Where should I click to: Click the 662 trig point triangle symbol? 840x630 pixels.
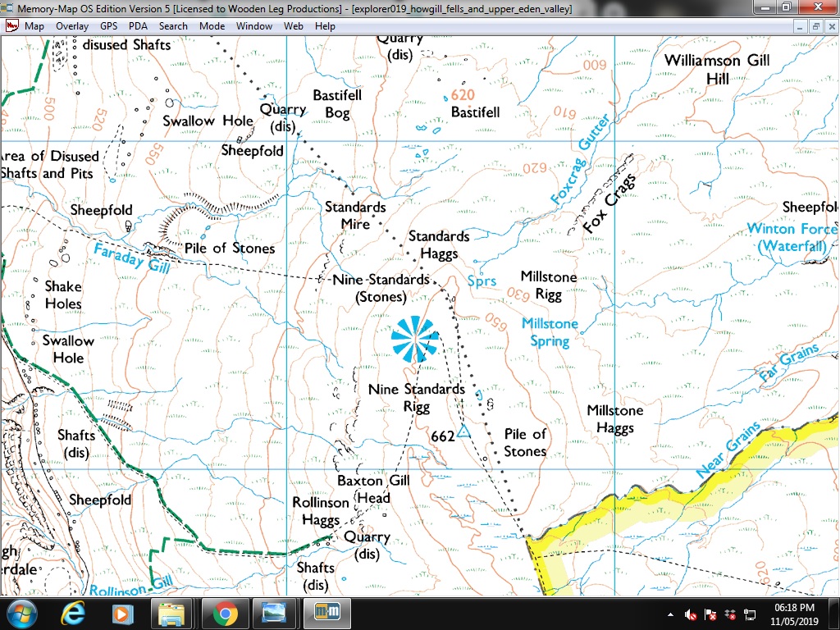pyautogui.click(x=463, y=431)
